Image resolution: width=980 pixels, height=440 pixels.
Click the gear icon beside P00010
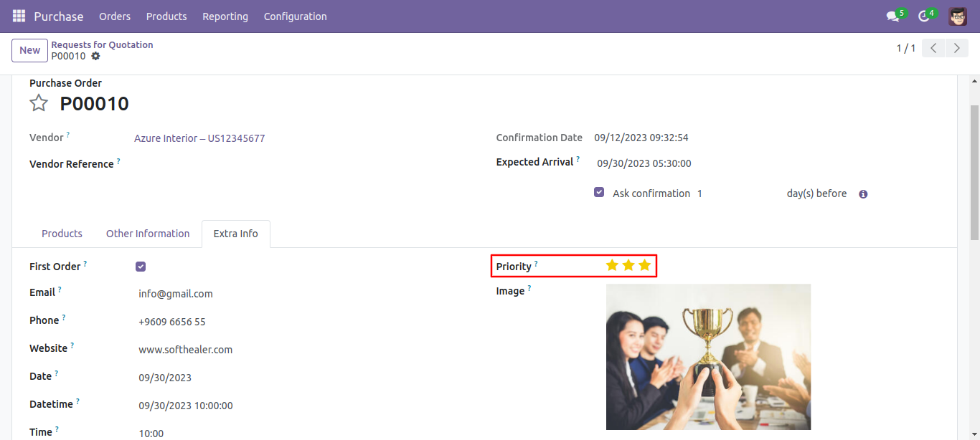[x=95, y=56]
